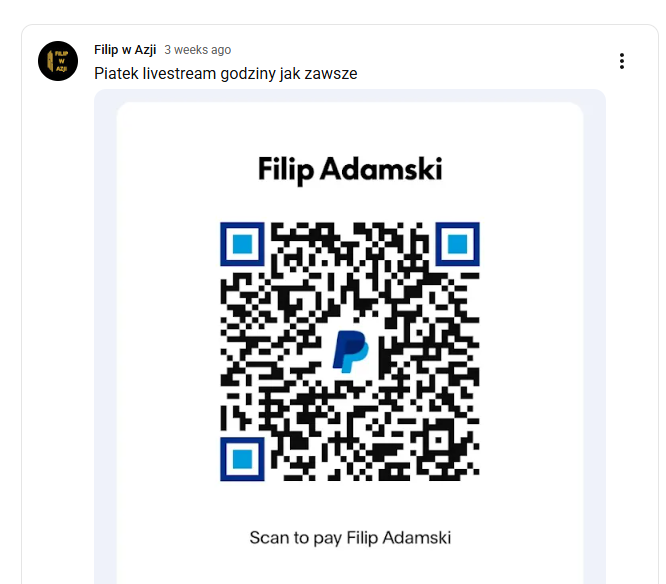This screenshot has height=584, width=666.
Task: Click the bottom-left blue QR finder square
Action: click(x=242, y=459)
